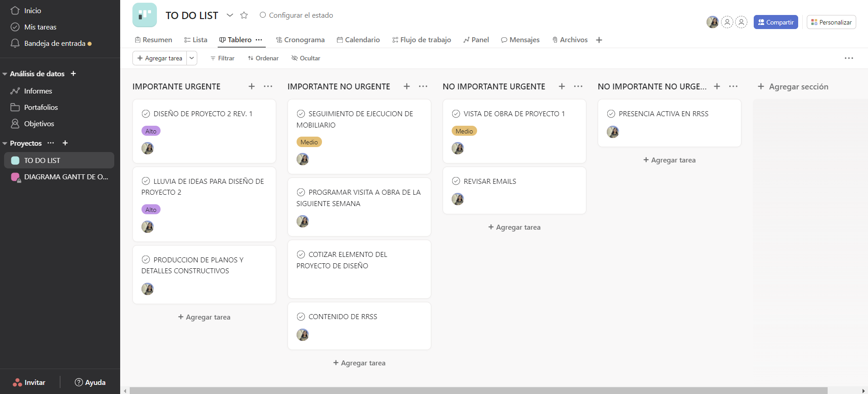Open the Agregar tarea dropdown arrow
This screenshot has height=394, width=868.
point(192,58)
